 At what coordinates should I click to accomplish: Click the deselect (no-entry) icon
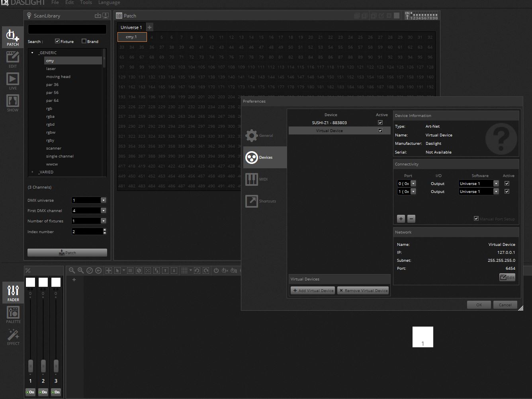tap(139, 271)
